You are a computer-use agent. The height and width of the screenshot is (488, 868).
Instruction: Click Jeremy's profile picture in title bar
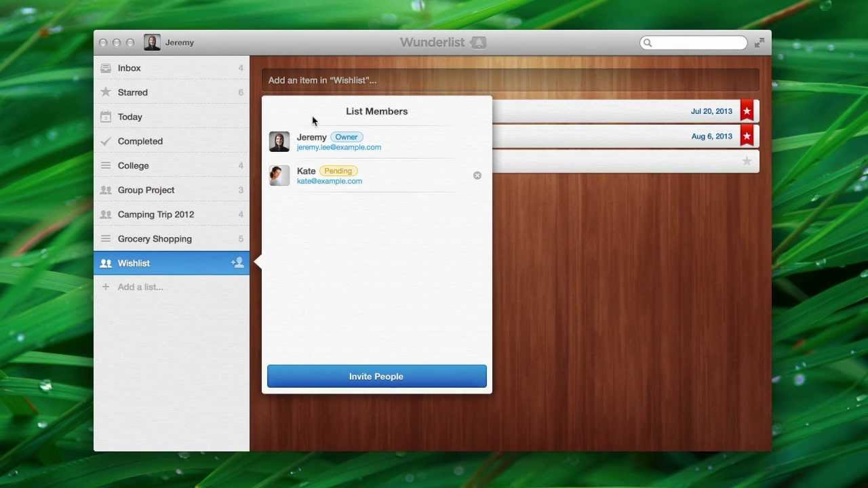tap(152, 43)
